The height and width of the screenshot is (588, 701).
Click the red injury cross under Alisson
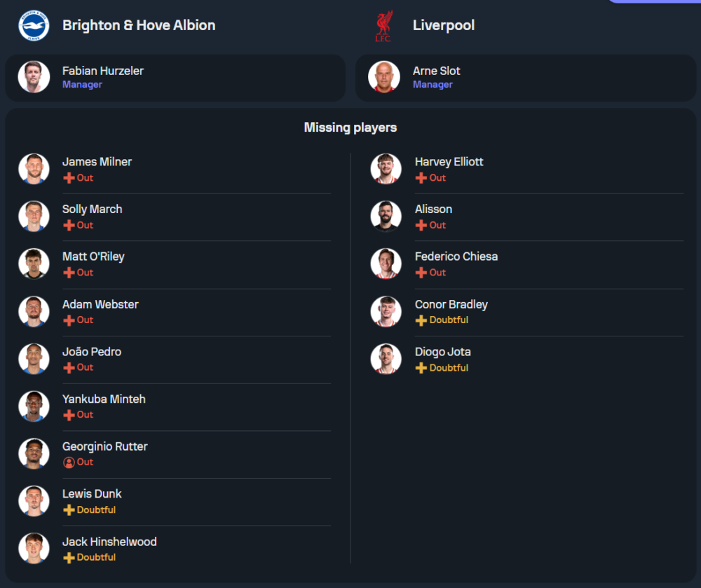coord(421,226)
